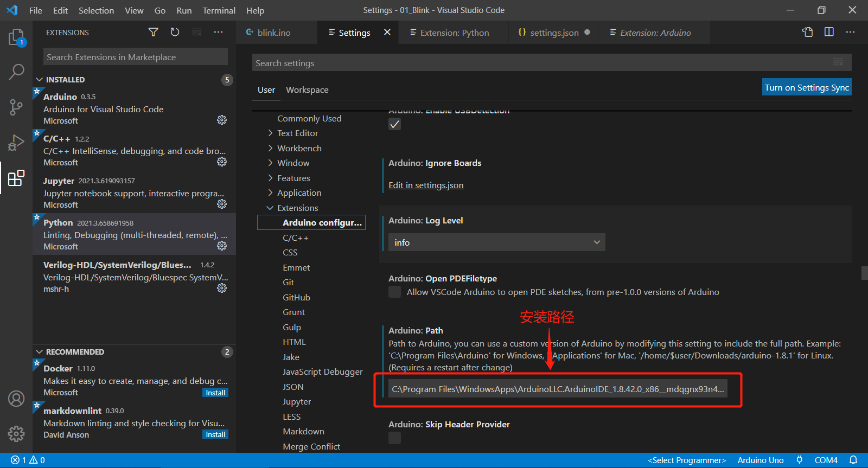Select JavaScript Debugger in settings tree
The height and width of the screenshot is (468, 868).
click(x=323, y=371)
